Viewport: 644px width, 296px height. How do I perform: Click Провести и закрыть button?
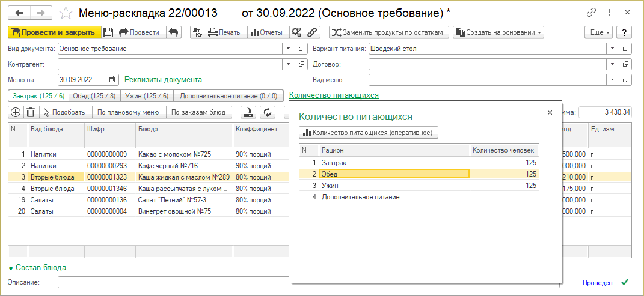(55, 32)
